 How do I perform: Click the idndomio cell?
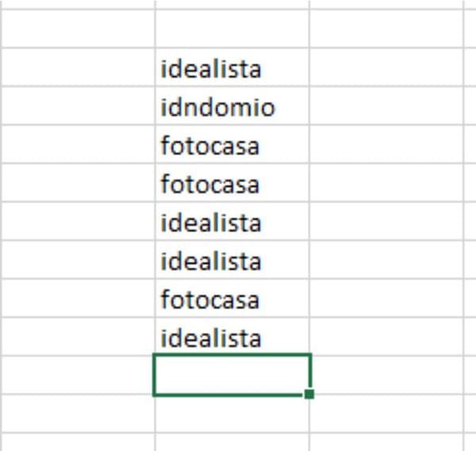(x=232, y=107)
